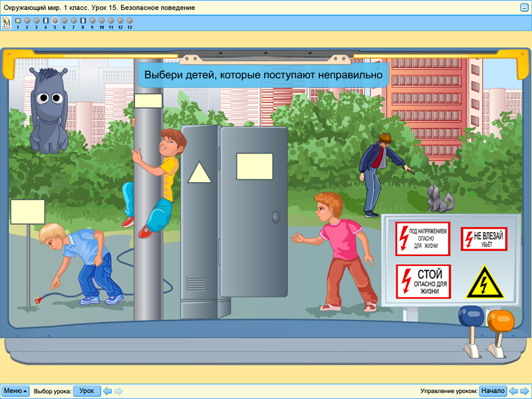Click the yellow triangle high-voltage warning sign
This screenshot has height=399, width=532.
click(485, 282)
